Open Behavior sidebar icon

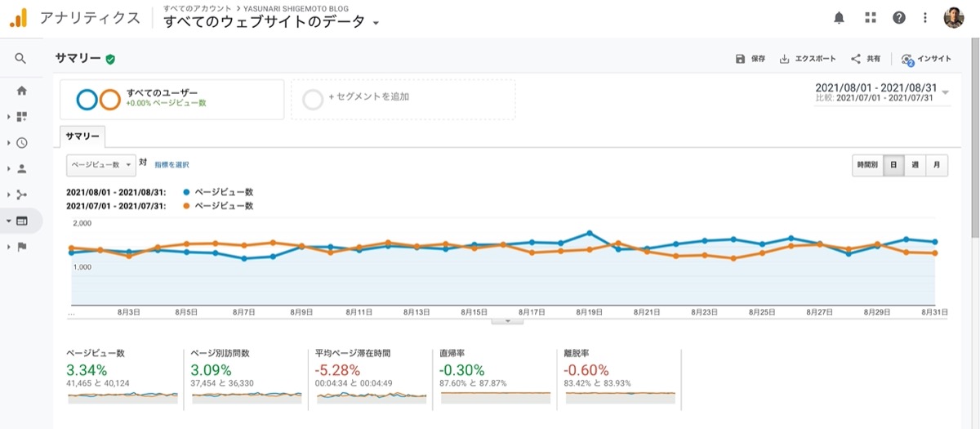22,221
